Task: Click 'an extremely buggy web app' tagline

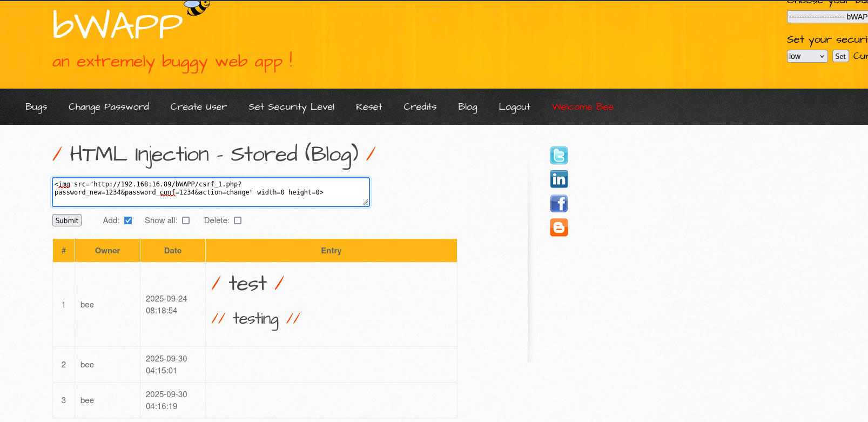Action: tap(172, 62)
